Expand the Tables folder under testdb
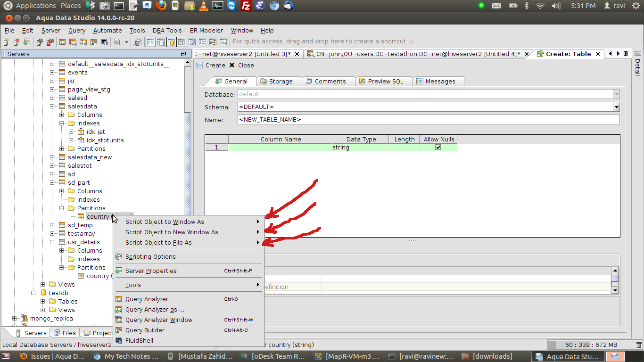 click(x=43, y=302)
